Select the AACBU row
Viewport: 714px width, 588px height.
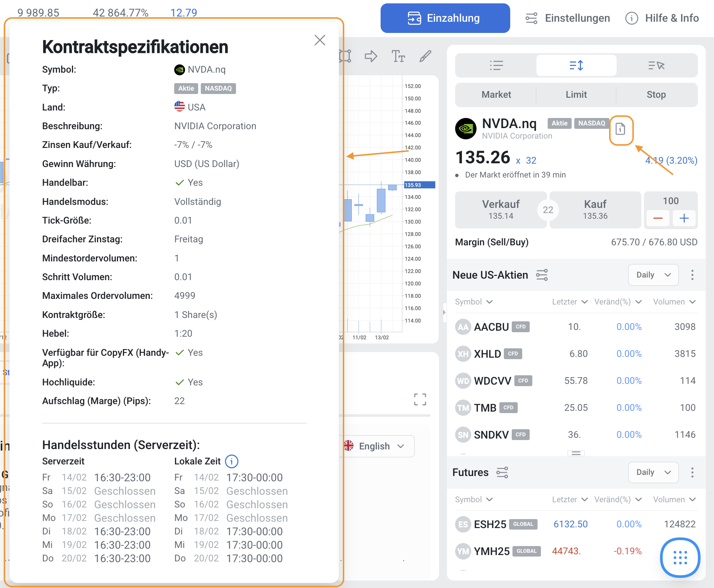pos(576,327)
